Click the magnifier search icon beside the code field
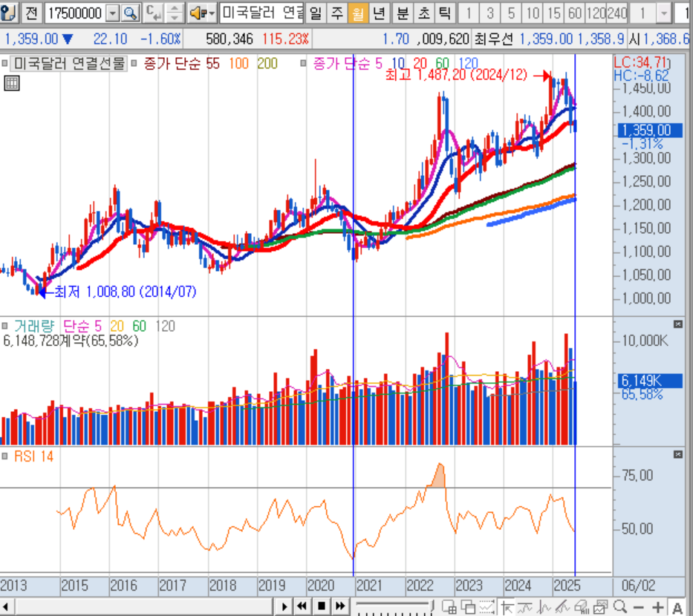 pos(131,13)
